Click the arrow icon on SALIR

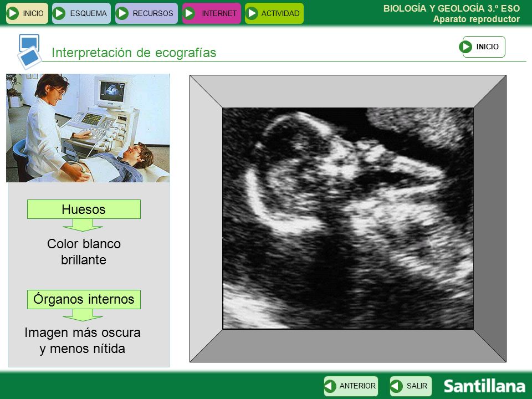396,386
